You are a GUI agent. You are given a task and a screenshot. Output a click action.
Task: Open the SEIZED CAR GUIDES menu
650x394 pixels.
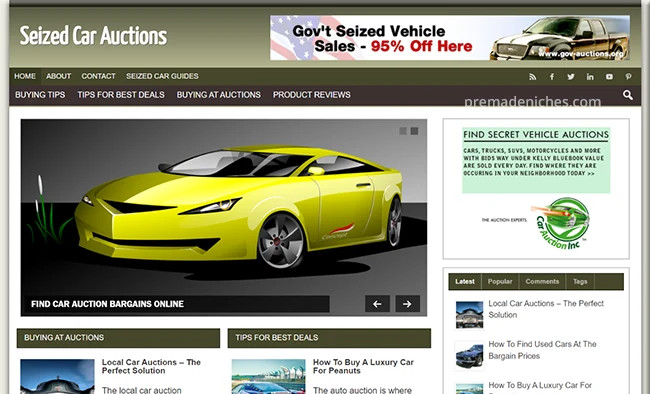pos(162,76)
